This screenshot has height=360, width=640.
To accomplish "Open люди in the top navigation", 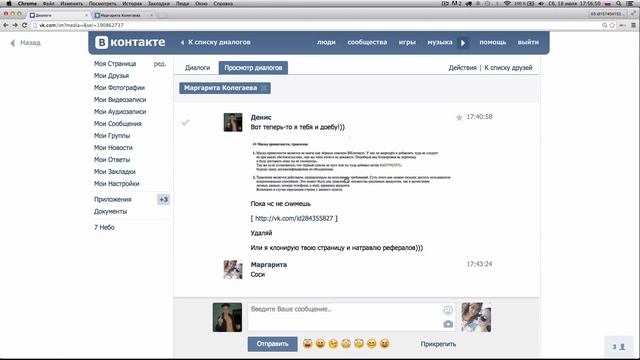I will point(326,42).
